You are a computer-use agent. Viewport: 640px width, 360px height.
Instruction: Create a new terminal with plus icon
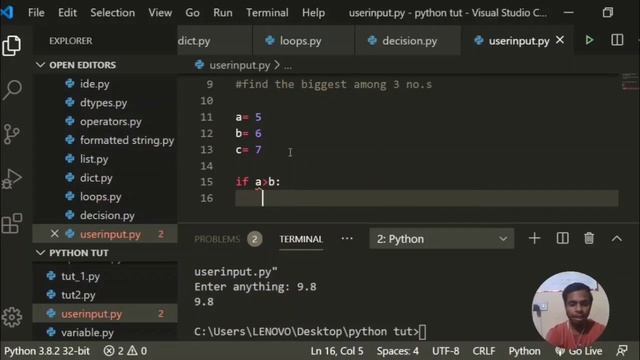click(534, 238)
